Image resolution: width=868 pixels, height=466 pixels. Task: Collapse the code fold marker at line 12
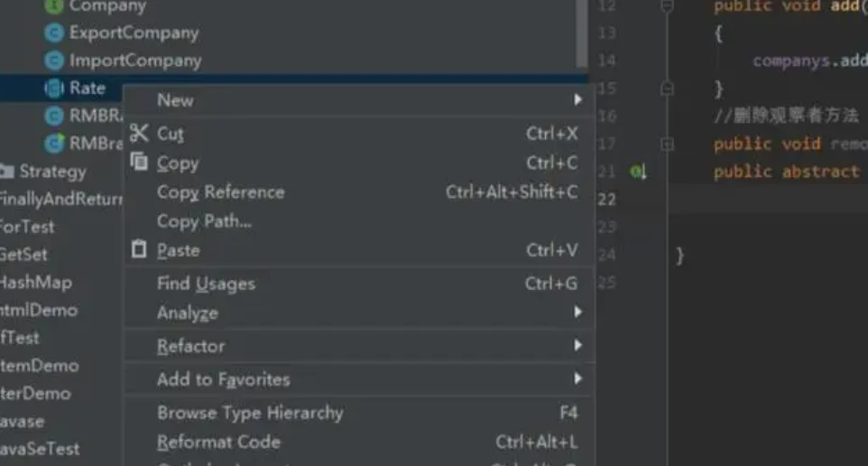click(x=667, y=6)
